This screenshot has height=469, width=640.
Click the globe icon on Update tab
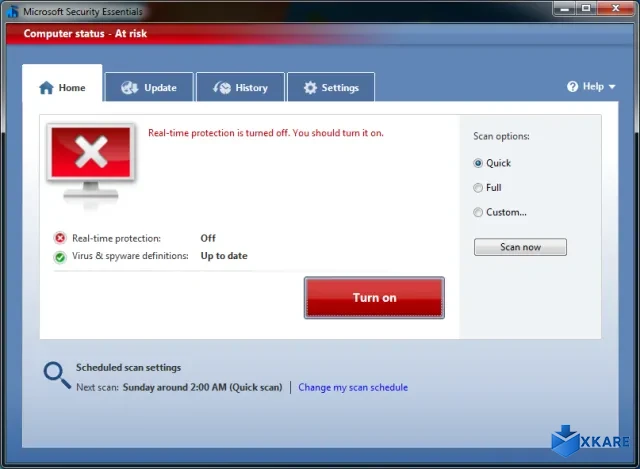130,87
